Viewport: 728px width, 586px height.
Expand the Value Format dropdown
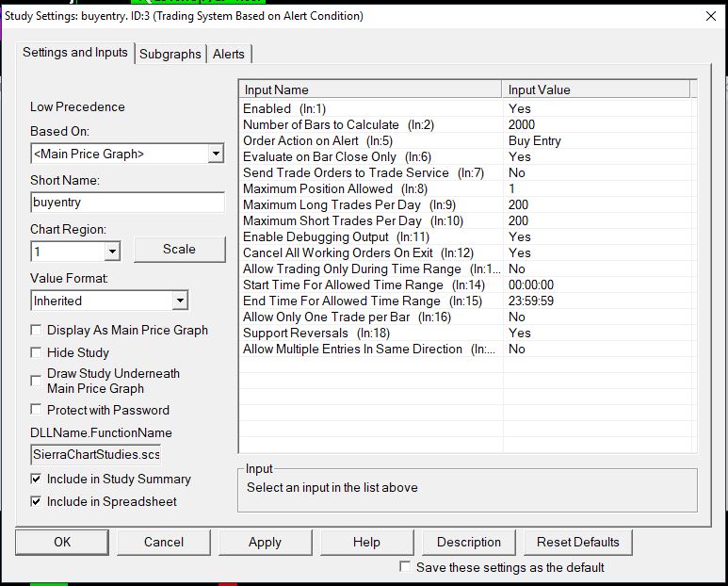click(x=179, y=301)
